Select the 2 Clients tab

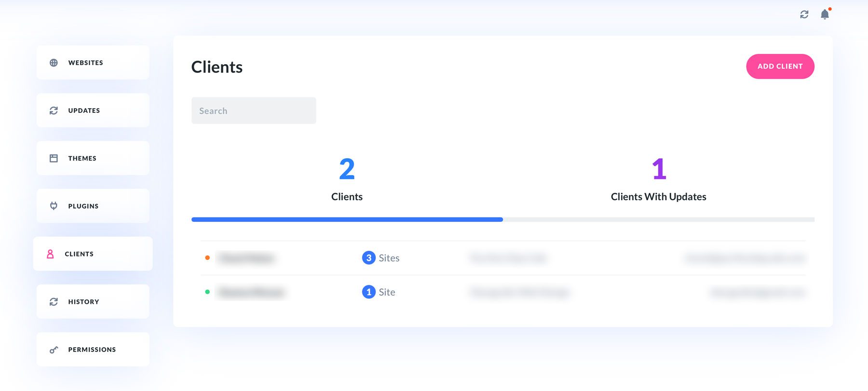click(x=347, y=179)
